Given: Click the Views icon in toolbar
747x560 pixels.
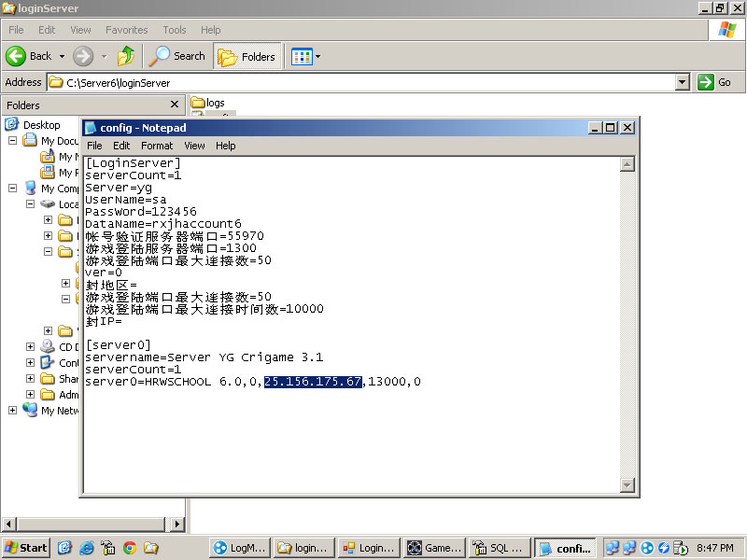Looking at the screenshot, I should click(302, 57).
